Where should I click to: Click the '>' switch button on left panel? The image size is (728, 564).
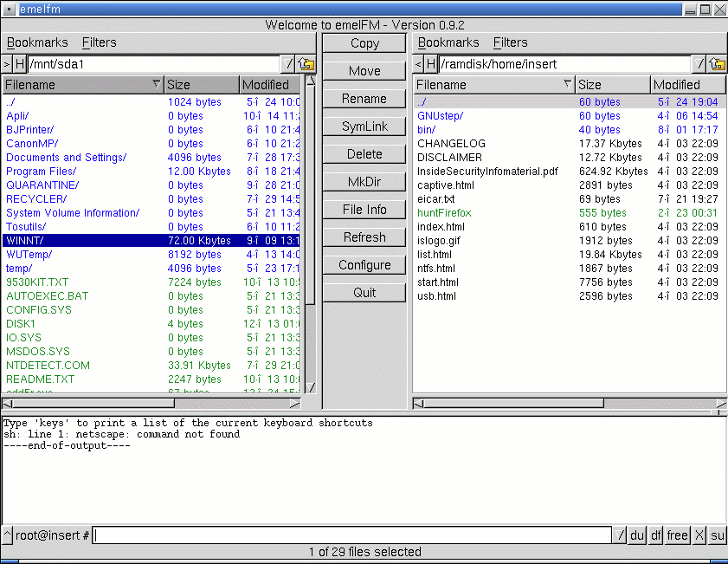coord(7,64)
